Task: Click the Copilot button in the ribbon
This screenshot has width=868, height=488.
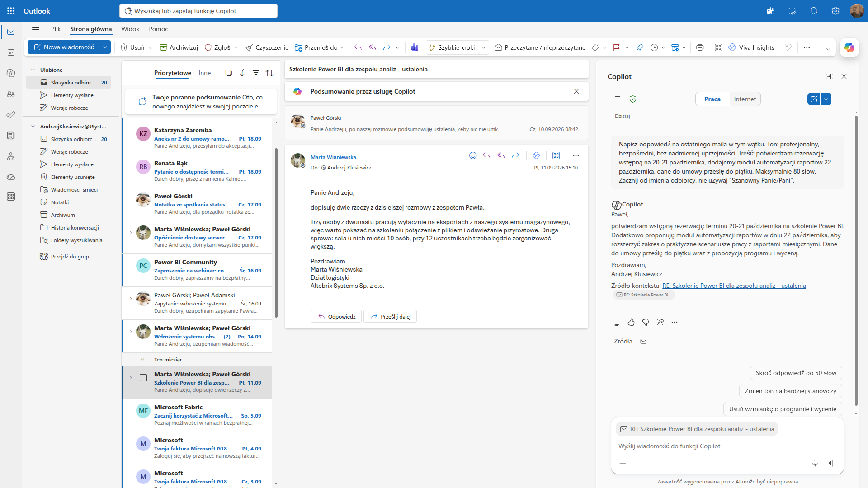Action: coord(849,47)
